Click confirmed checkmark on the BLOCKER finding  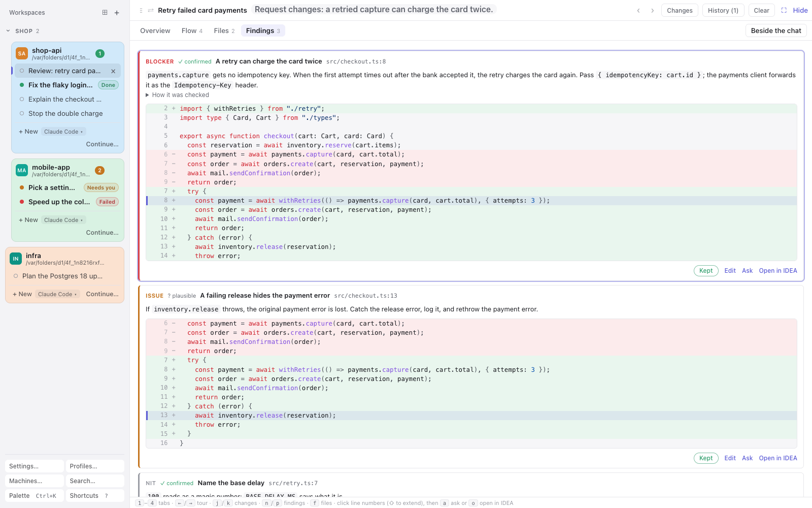tap(195, 61)
